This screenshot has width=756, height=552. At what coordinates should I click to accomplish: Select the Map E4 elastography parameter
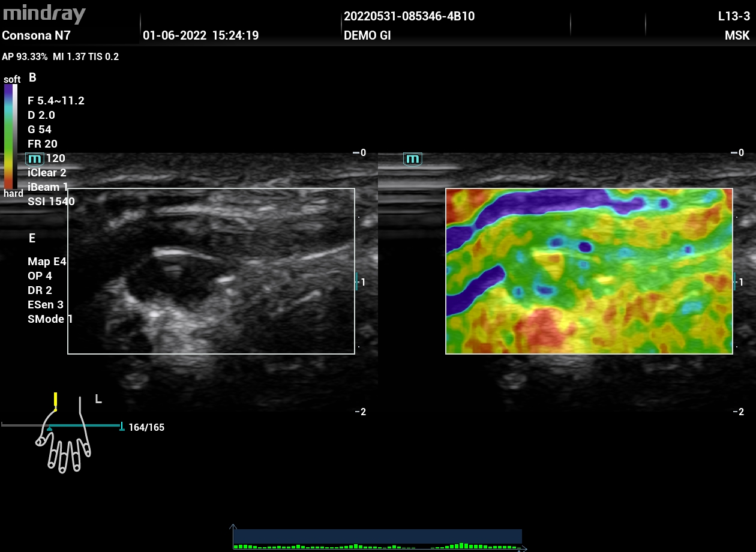47,262
